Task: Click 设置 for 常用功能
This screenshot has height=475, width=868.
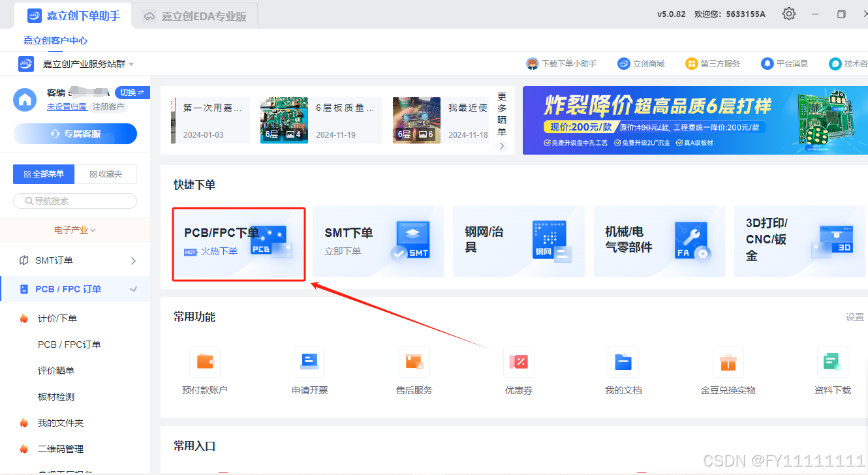Action: [855, 317]
